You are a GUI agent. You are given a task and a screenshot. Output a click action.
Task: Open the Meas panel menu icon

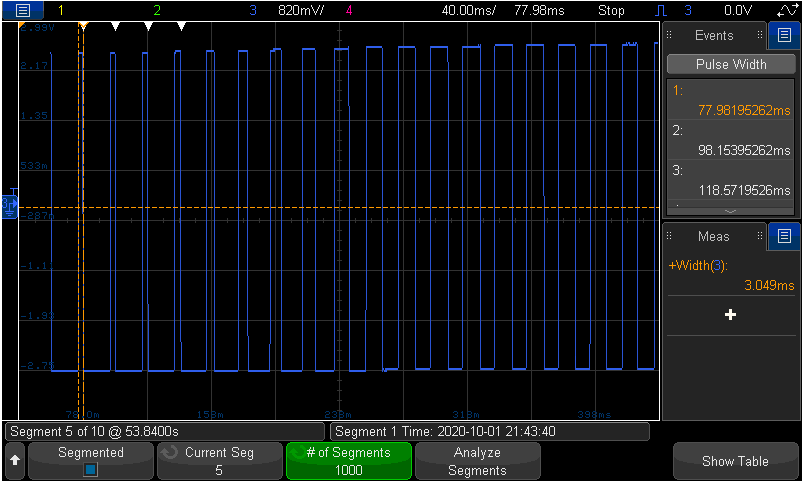(x=784, y=236)
